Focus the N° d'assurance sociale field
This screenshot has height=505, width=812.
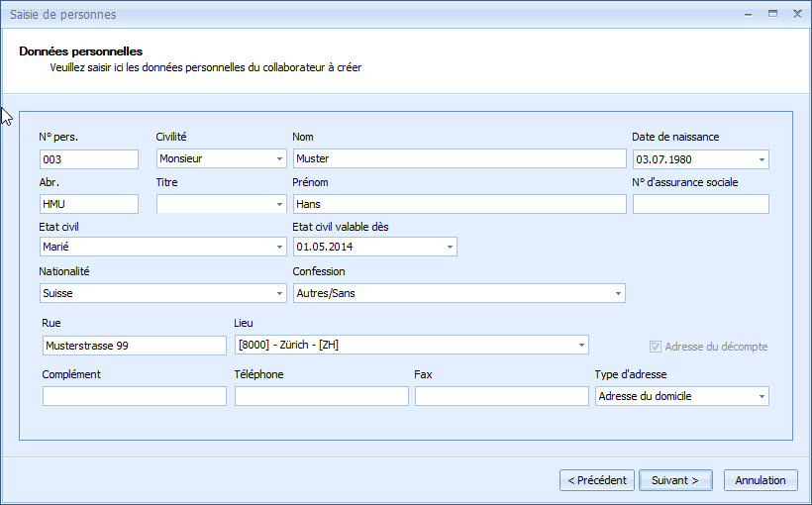[700, 204]
